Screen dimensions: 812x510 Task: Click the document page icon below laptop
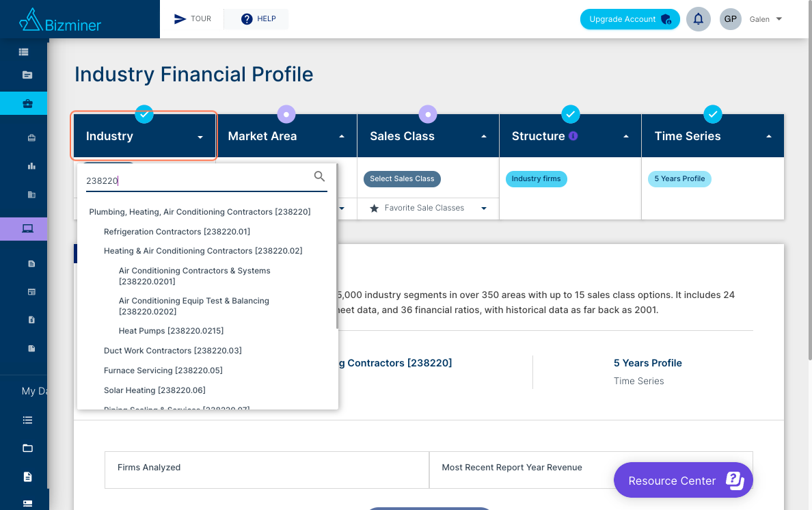(31, 263)
